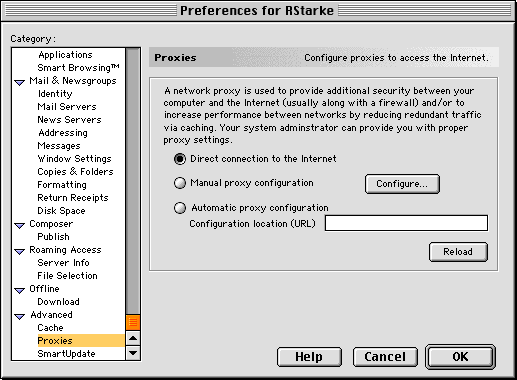Collapse the Mail & Newsgroups category

point(20,82)
